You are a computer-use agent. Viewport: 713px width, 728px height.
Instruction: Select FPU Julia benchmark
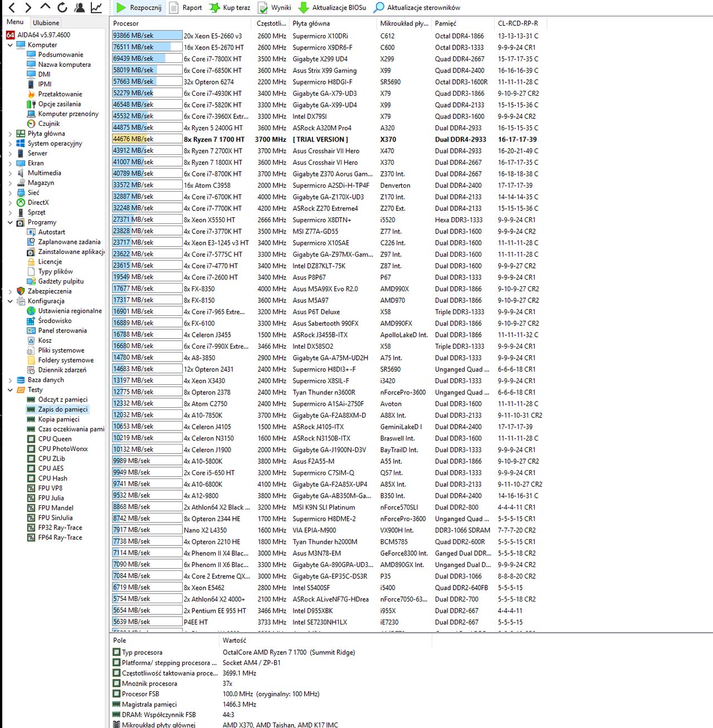click(51, 498)
